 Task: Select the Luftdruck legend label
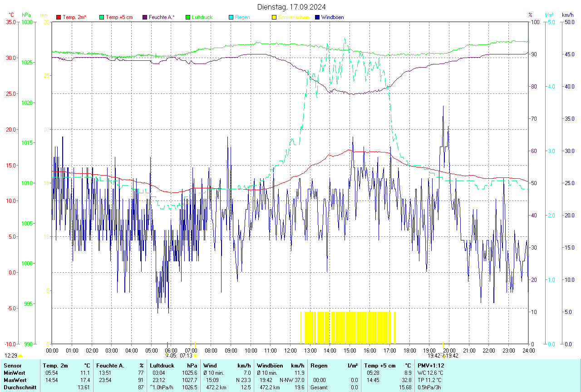(202, 17)
